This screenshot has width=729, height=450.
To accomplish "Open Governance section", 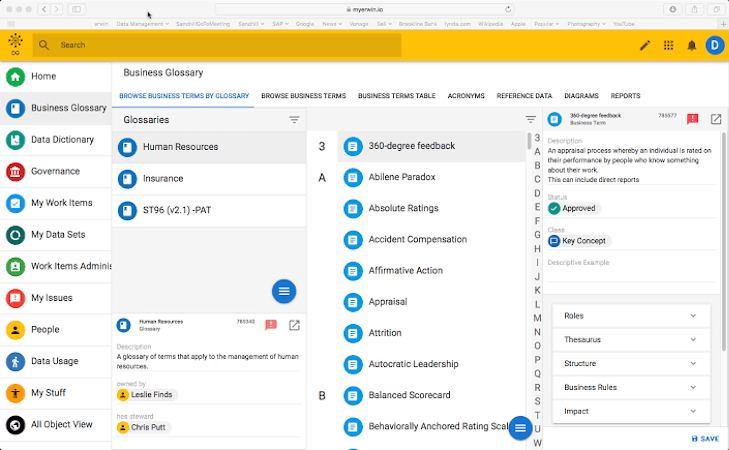I will pyautogui.click(x=56, y=171).
